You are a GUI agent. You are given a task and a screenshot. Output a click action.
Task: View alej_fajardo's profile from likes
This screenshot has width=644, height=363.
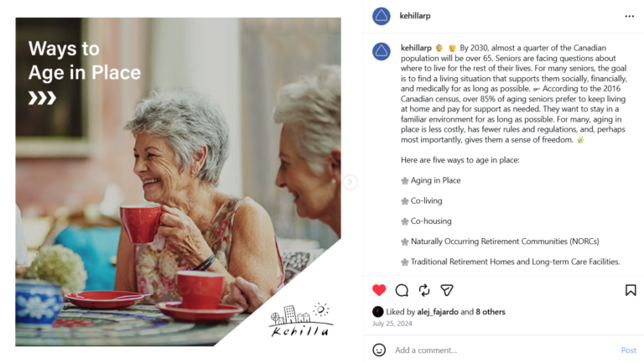(438, 312)
